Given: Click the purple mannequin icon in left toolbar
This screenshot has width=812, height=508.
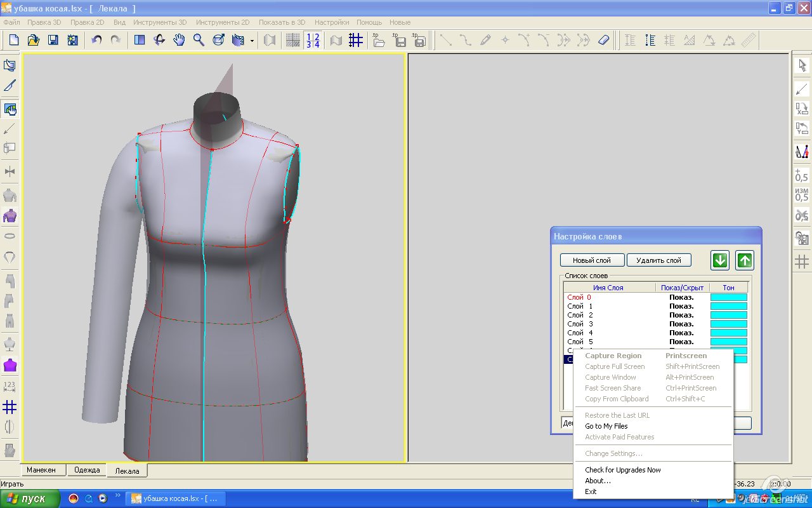Looking at the screenshot, I should (10, 216).
